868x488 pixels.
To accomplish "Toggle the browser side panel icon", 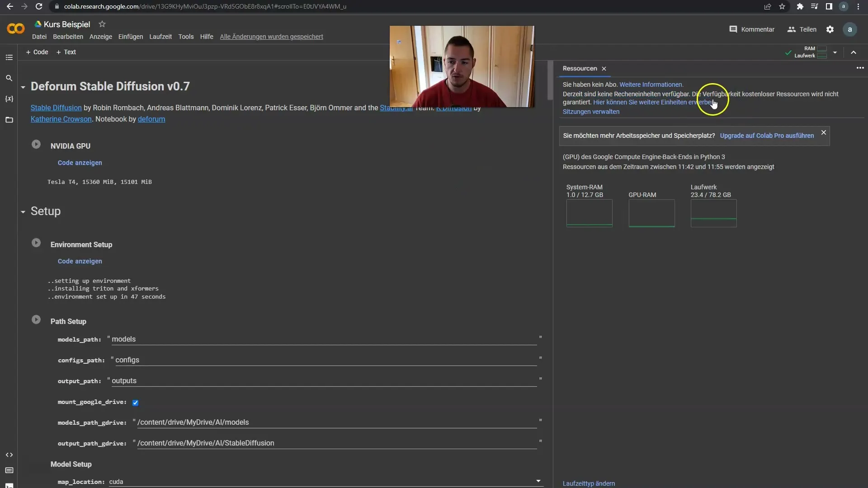I will point(829,6).
